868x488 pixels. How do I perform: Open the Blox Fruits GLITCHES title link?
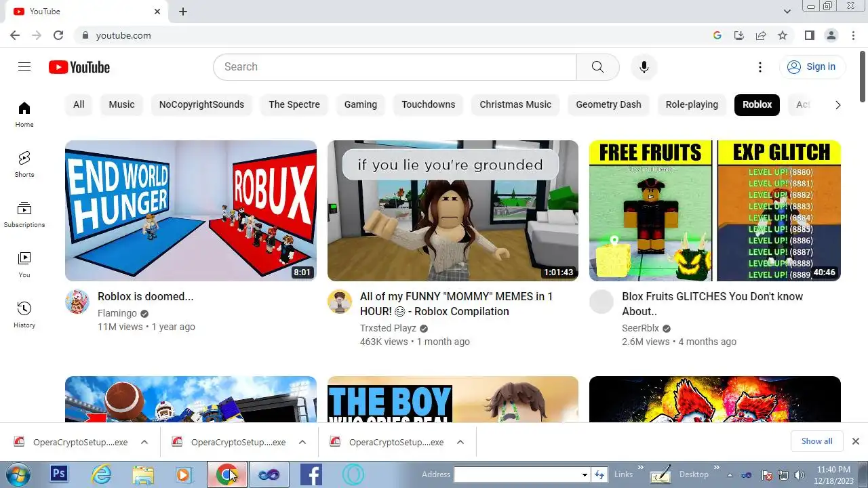pos(712,304)
